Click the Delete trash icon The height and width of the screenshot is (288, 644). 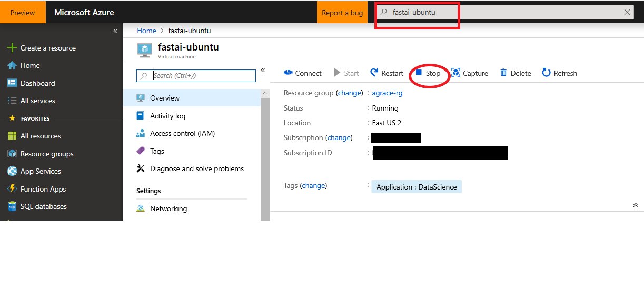(504, 73)
